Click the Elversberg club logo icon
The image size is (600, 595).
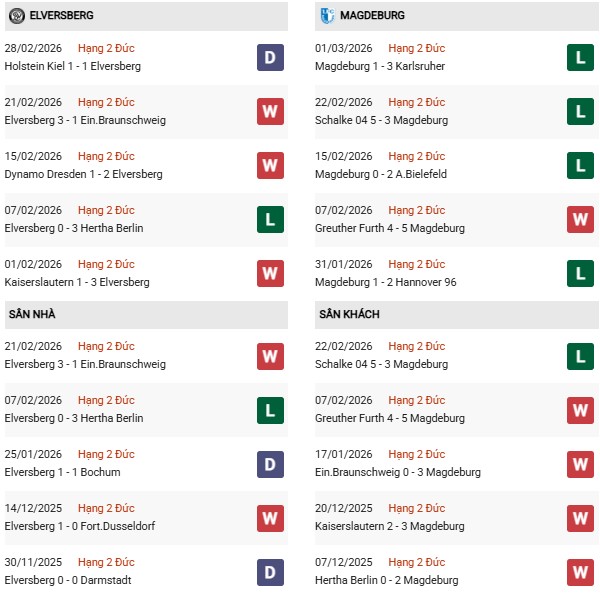coord(16,16)
